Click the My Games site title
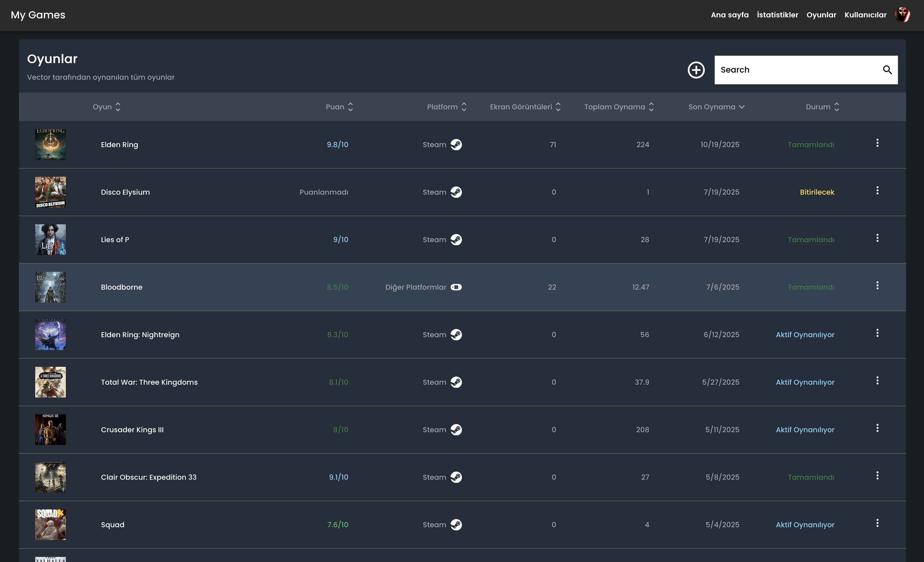The height and width of the screenshot is (562, 924). 38,15
